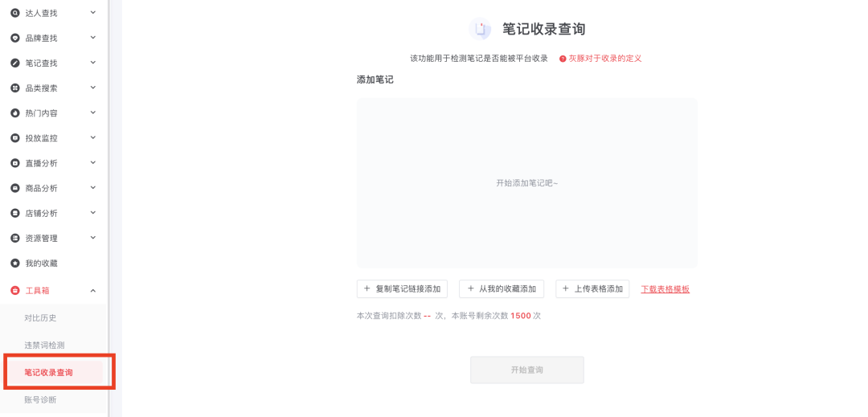Expand the 品牌查找 chevron
The image size is (868, 417).
coord(93,38)
